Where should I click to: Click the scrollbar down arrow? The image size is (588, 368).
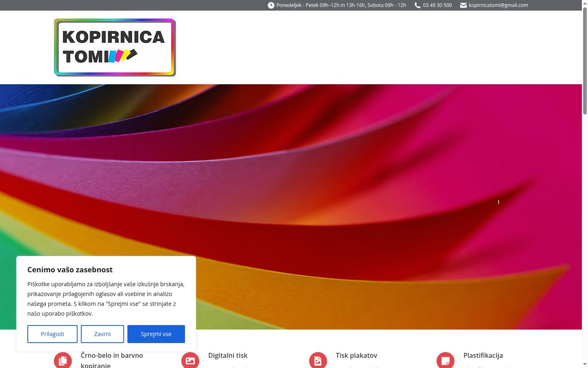585,364
